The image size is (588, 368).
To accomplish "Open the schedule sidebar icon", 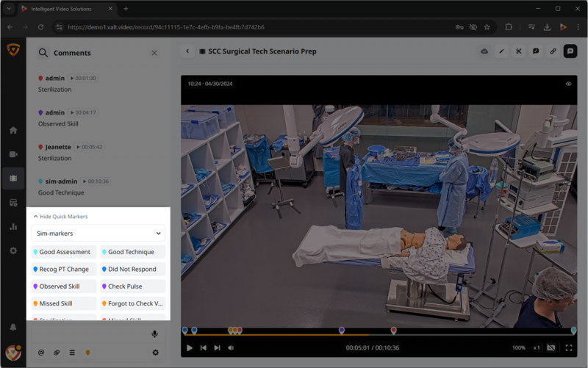I will [x=13, y=203].
